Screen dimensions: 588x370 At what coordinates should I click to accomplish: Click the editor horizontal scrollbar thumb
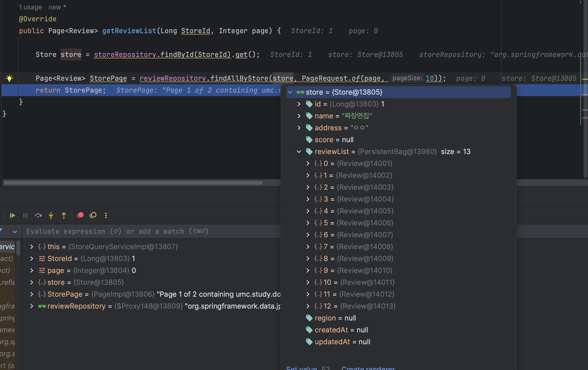click(x=133, y=183)
